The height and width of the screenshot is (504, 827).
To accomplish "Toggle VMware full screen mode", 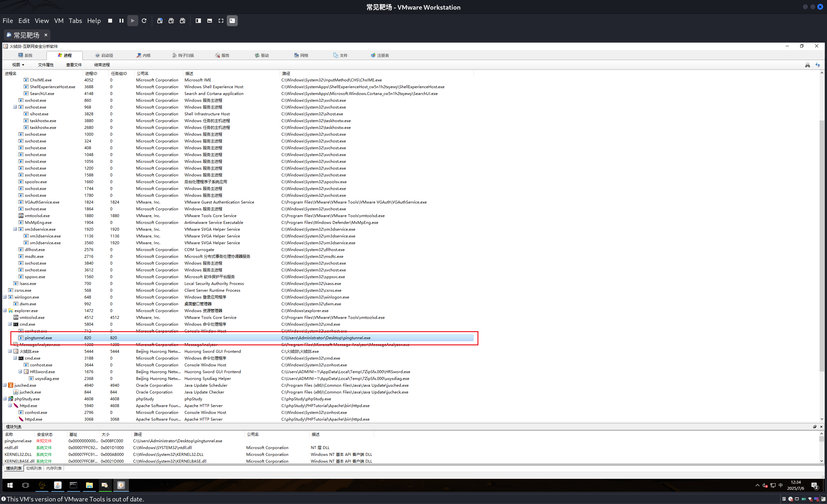I will click(221, 21).
